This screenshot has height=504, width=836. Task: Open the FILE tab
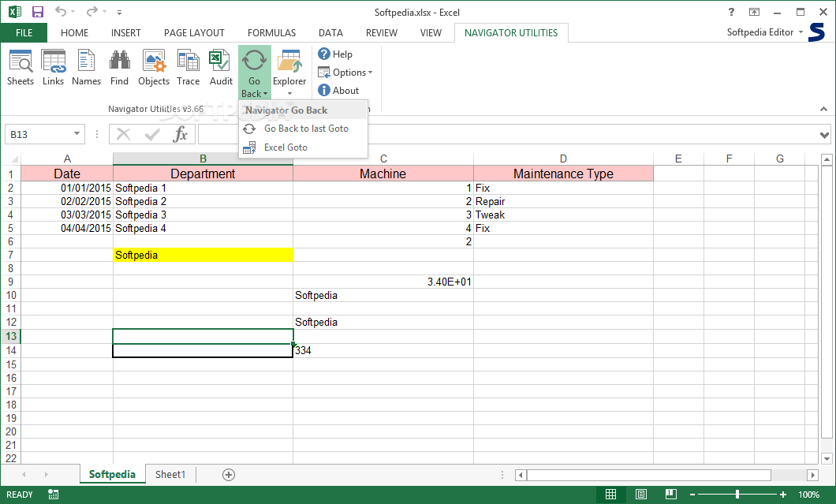[24, 32]
